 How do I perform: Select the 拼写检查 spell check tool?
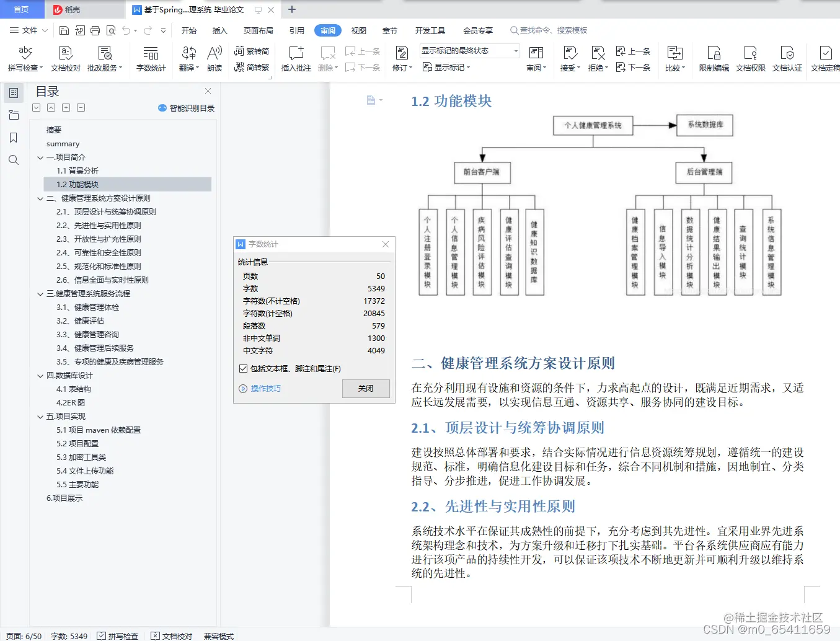point(25,59)
